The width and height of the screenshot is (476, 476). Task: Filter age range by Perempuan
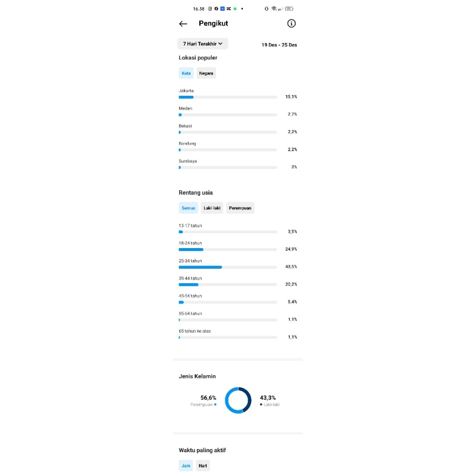pyautogui.click(x=240, y=208)
